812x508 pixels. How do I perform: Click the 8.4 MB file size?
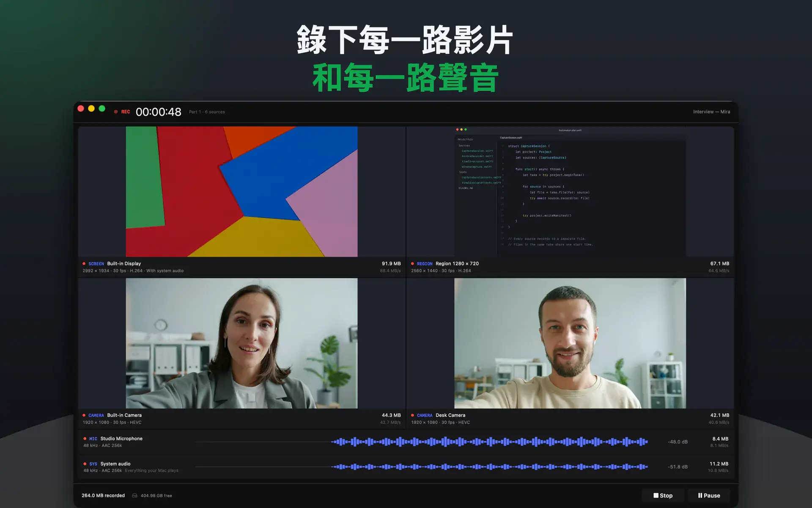(x=720, y=439)
